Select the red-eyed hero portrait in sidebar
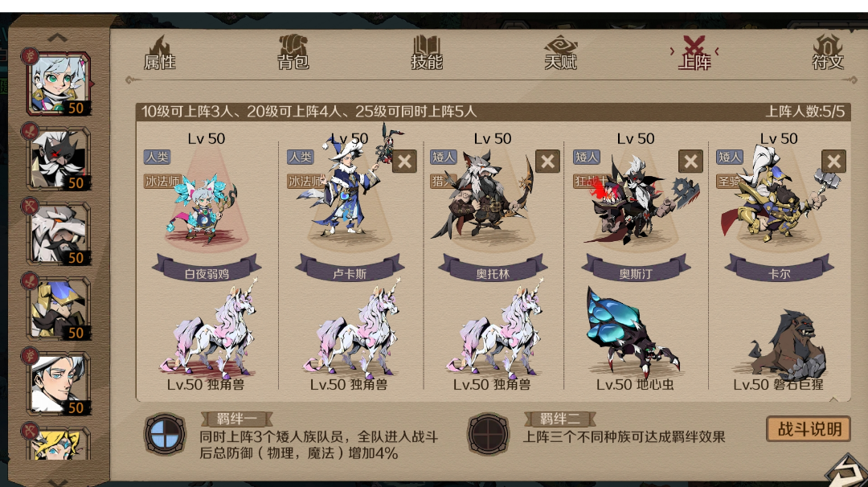 tap(59, 159)
